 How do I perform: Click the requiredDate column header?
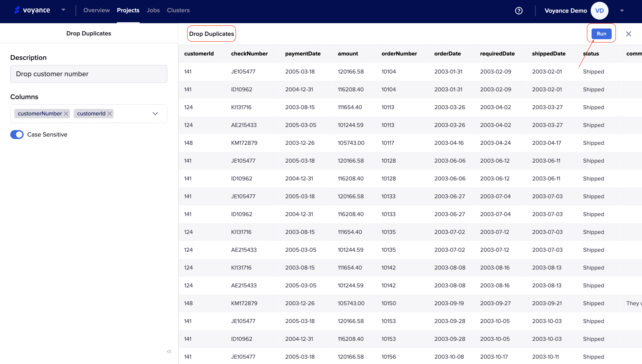pyautogui.click(x=497, y=53)
